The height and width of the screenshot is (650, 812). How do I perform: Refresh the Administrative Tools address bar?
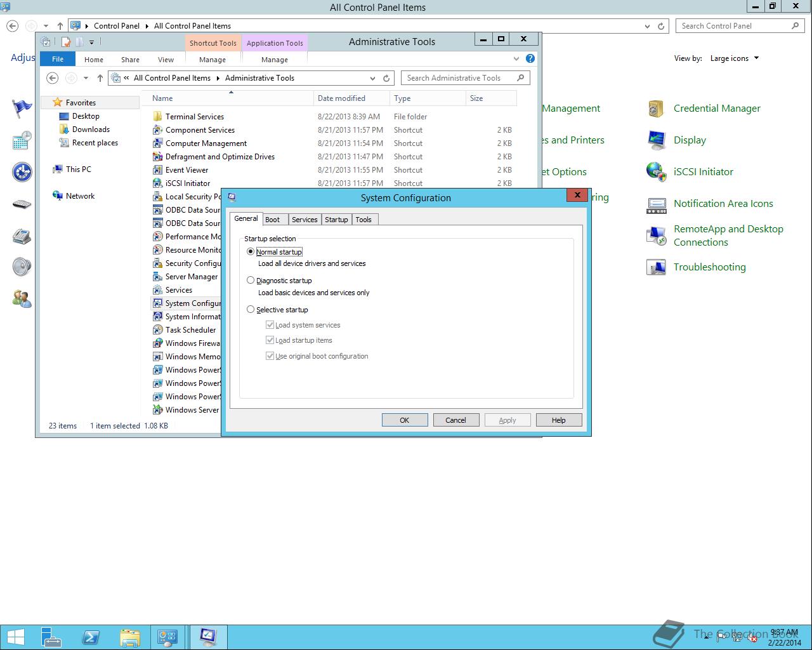coord(386,78)
